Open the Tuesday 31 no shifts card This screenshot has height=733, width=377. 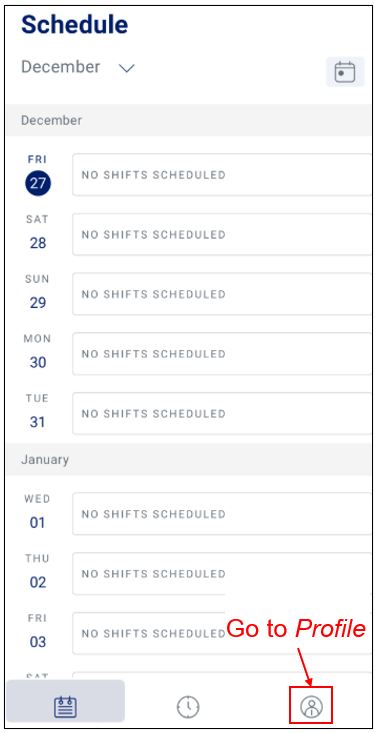pos(222,414)
